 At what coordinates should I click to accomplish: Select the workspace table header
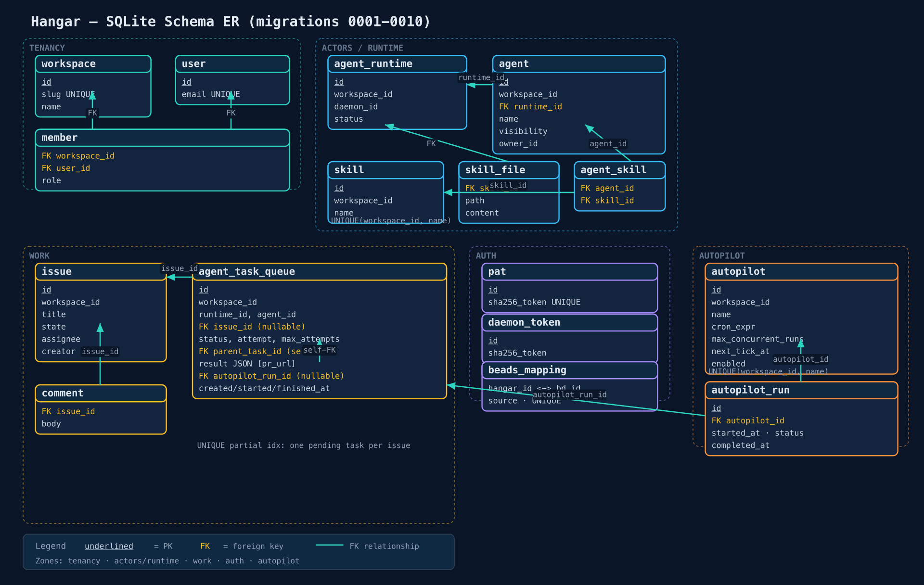coord(93,64)
